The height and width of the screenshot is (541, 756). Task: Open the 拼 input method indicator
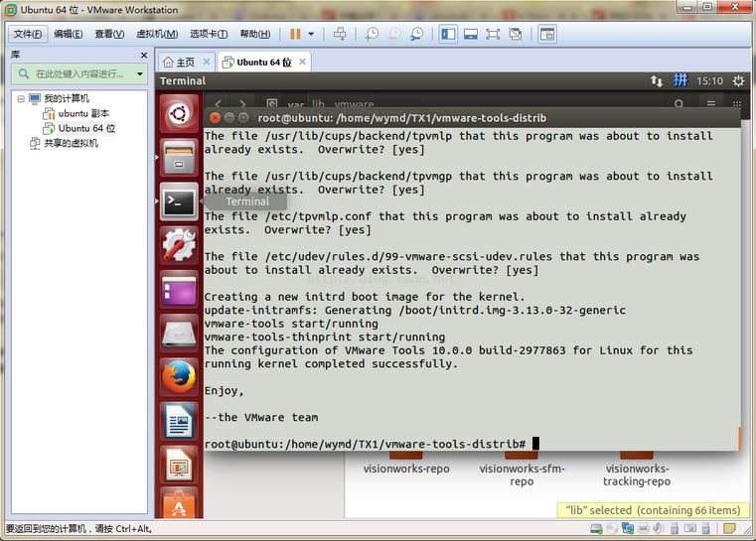pos(680,80)
